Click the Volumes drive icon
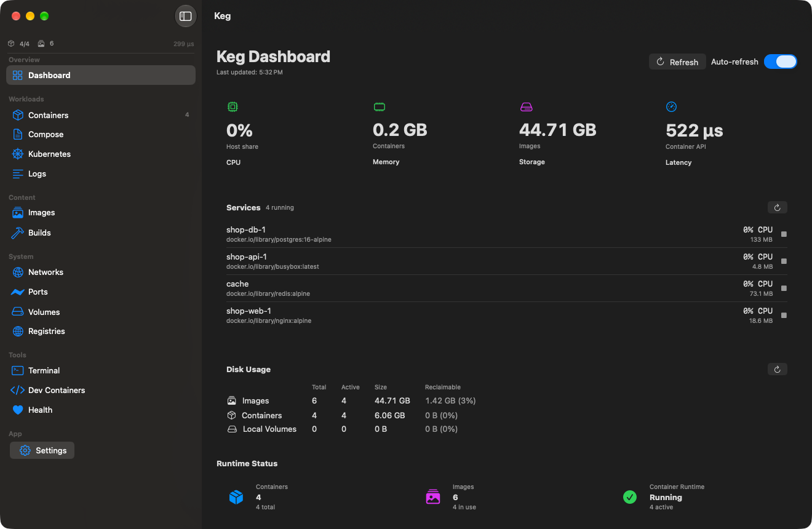This screenshot has width=812, height=529. point(18,312)
